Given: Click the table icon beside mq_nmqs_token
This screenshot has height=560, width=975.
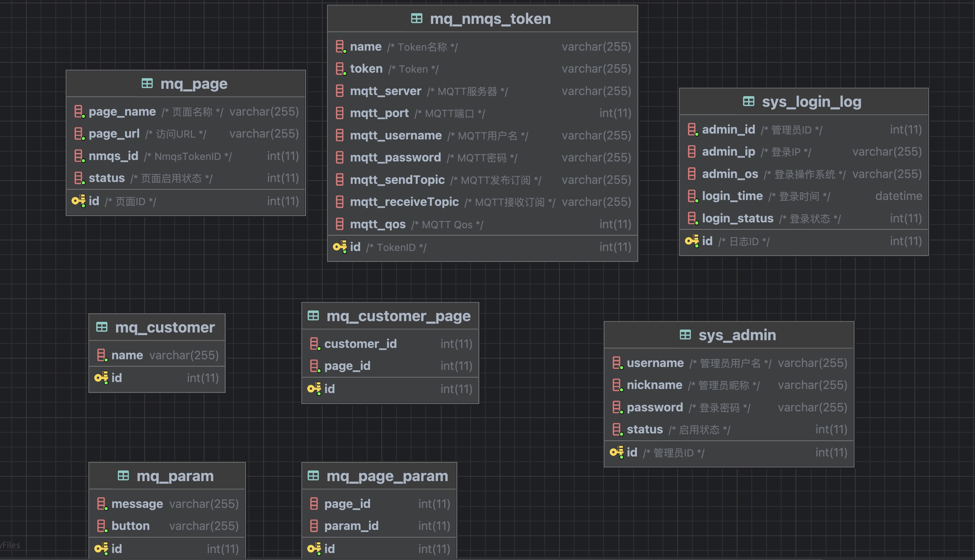Looking at the screenshot, I should pyautogui.click(x=417, y=18).
